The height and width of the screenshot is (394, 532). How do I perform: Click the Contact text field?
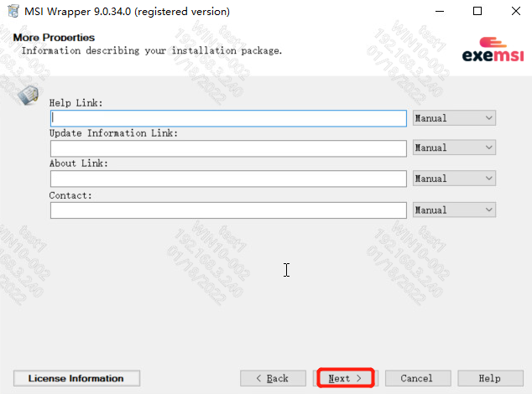point(228,210)
